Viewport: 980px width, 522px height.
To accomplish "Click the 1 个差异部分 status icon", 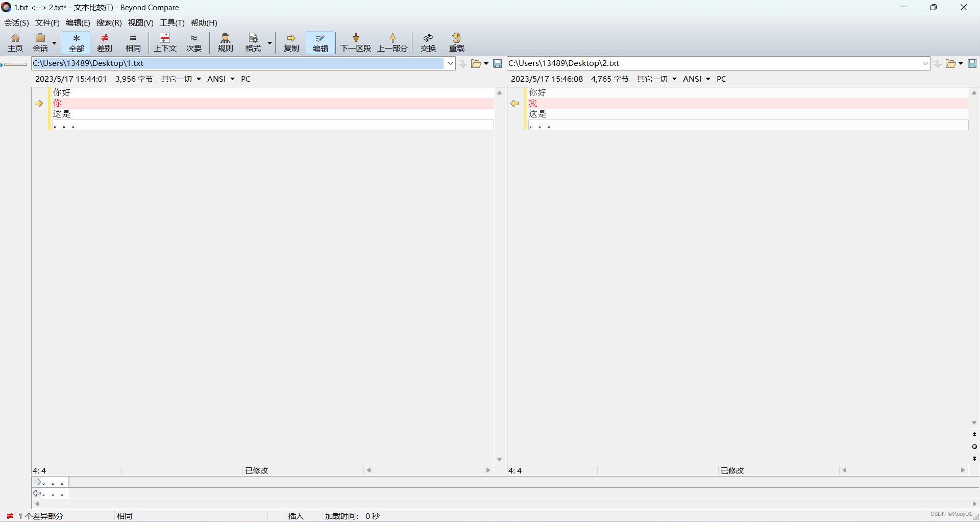I will [10, 516].
